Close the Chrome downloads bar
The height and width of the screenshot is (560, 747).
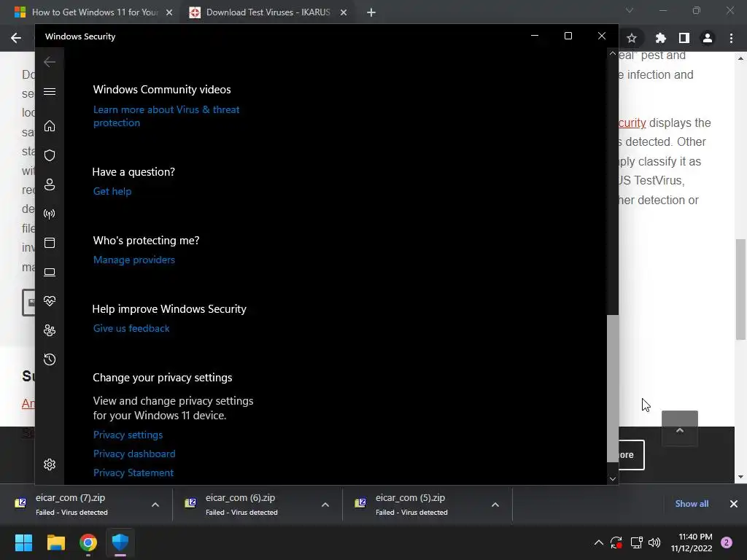734,504
